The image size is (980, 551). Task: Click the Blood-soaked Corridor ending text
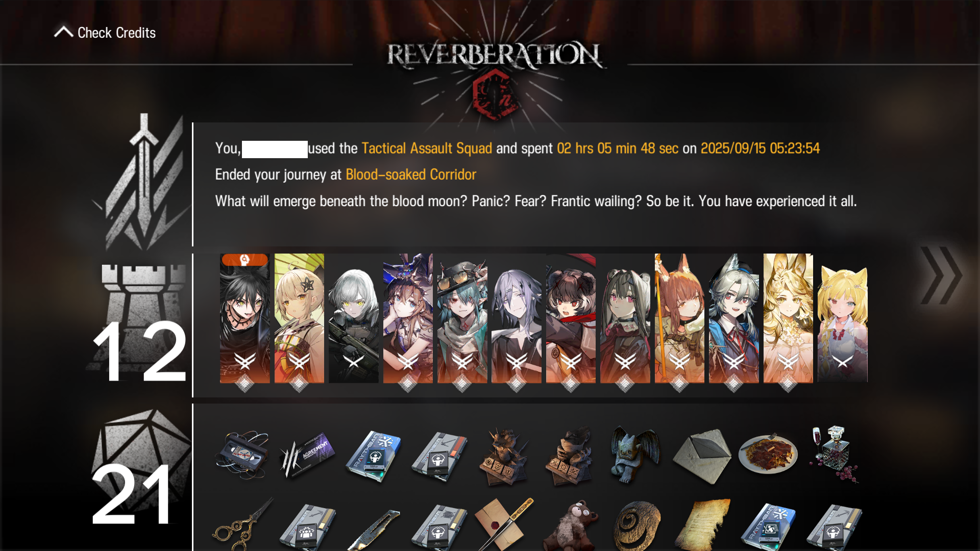(x=411, y=174)
